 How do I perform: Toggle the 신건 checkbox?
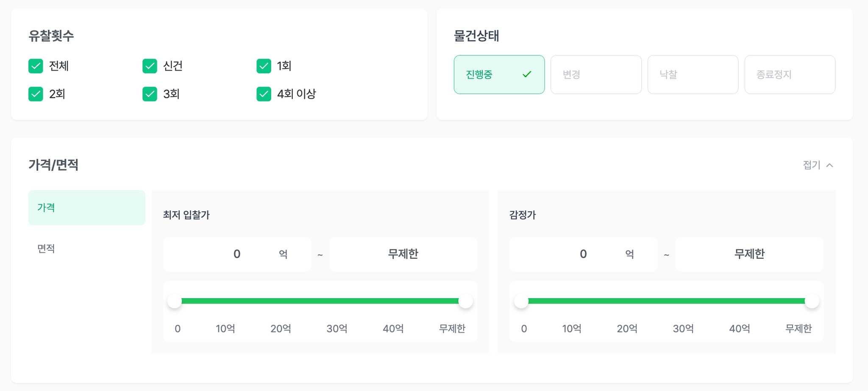(x=150, y=66)
